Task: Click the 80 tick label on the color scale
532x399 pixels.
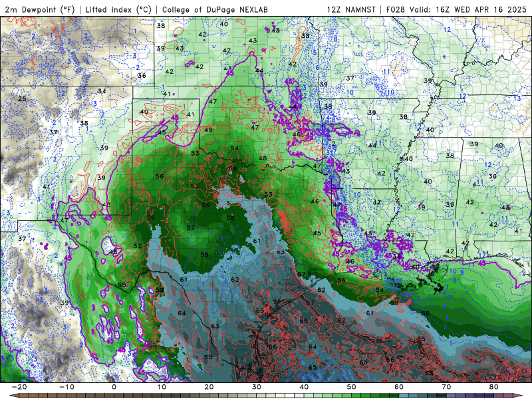Action: point(494,387)
